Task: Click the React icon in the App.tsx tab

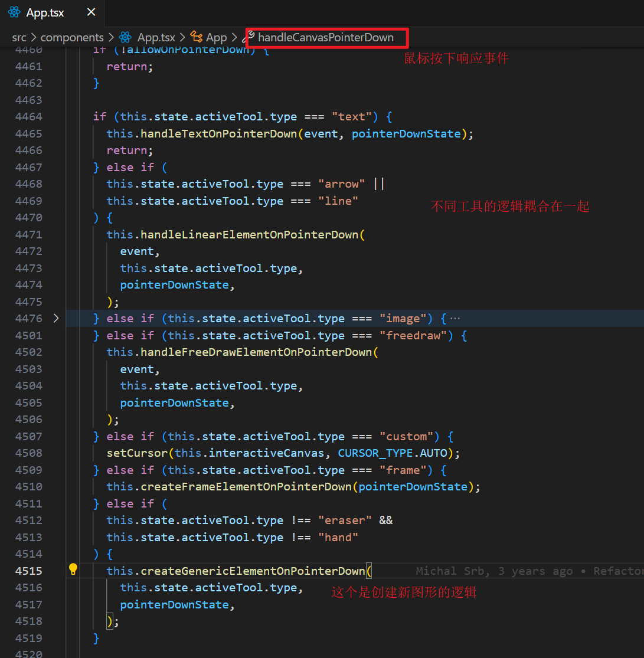Action: [15, 12]
